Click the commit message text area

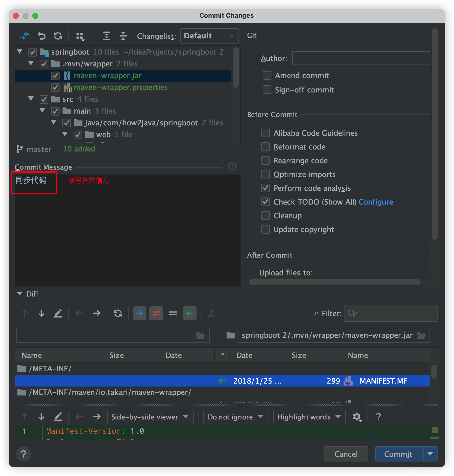point(128,230)
